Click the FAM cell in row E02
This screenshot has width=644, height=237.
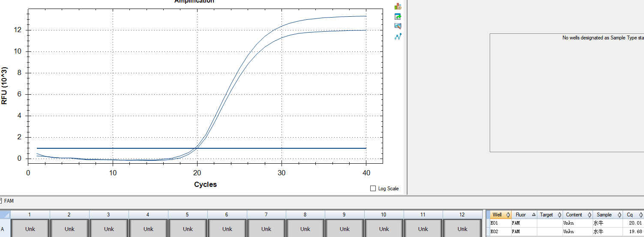[x=524, y=231]
